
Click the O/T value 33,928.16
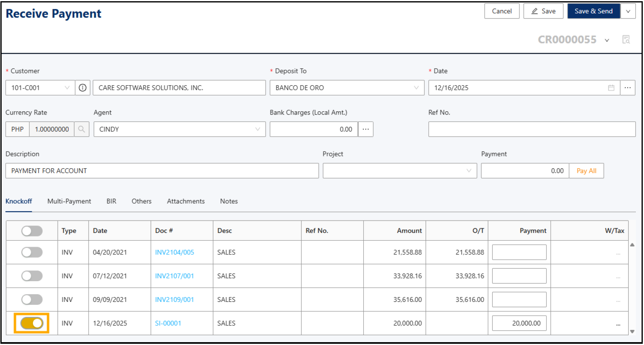pos(470,276)
